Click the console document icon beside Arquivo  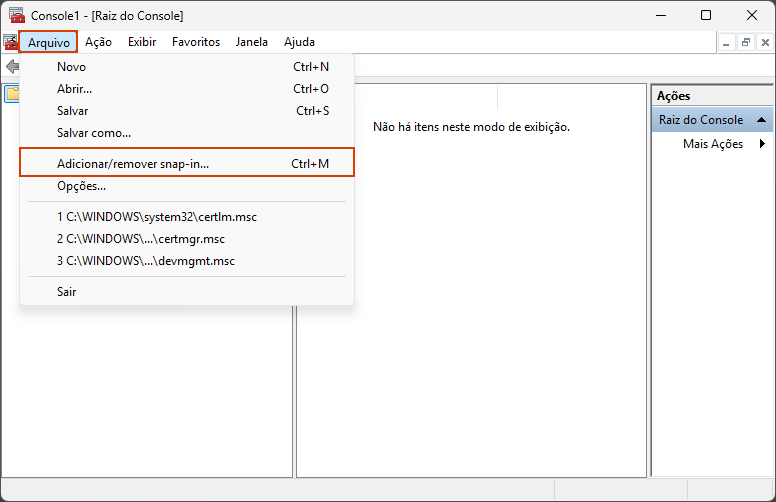pos(10,42)
